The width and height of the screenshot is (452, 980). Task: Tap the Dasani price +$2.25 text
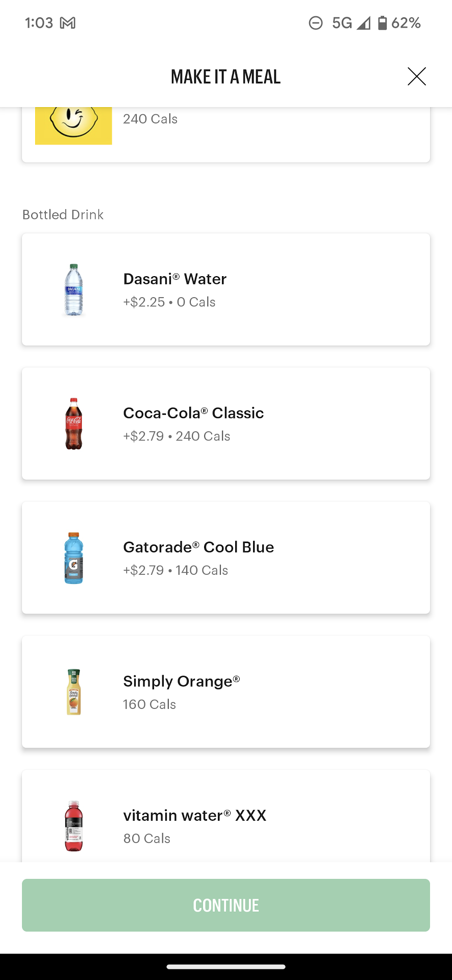coord(144,302)
